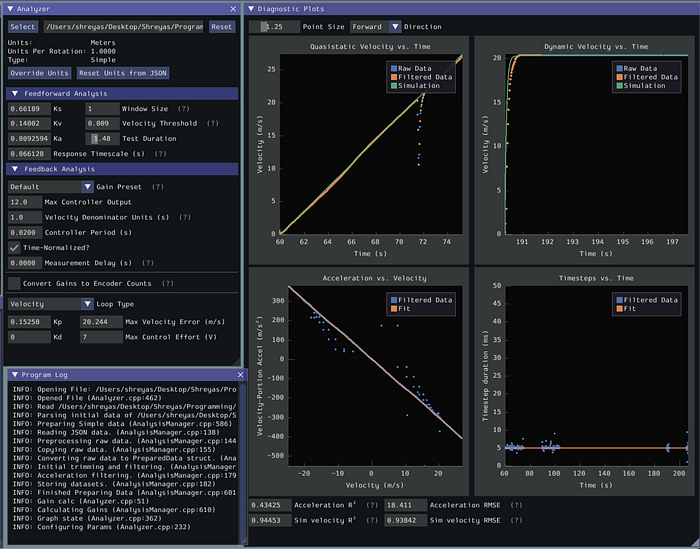Click the Convert Gains help (?) icon

168,283
